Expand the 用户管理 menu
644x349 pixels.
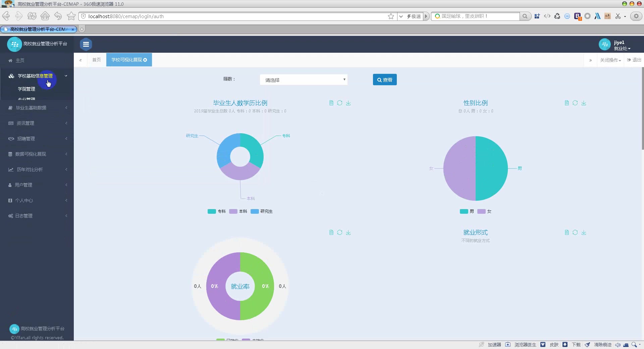(x=37, y=185)
